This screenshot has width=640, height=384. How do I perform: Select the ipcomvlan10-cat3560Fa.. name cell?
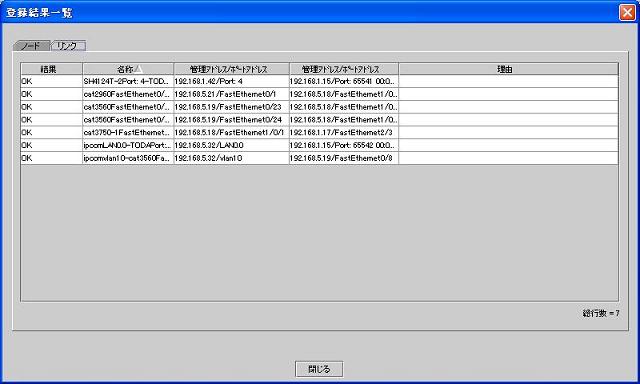tap(128, 158)
